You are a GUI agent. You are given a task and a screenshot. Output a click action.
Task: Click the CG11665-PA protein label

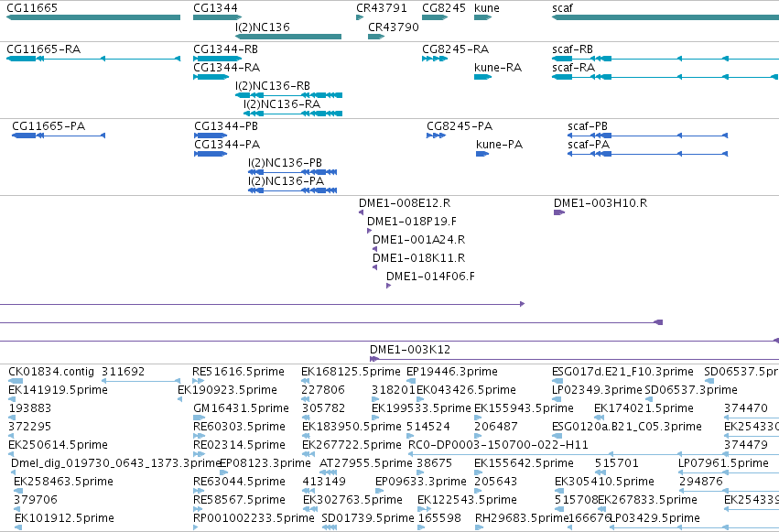coord(49,126)
